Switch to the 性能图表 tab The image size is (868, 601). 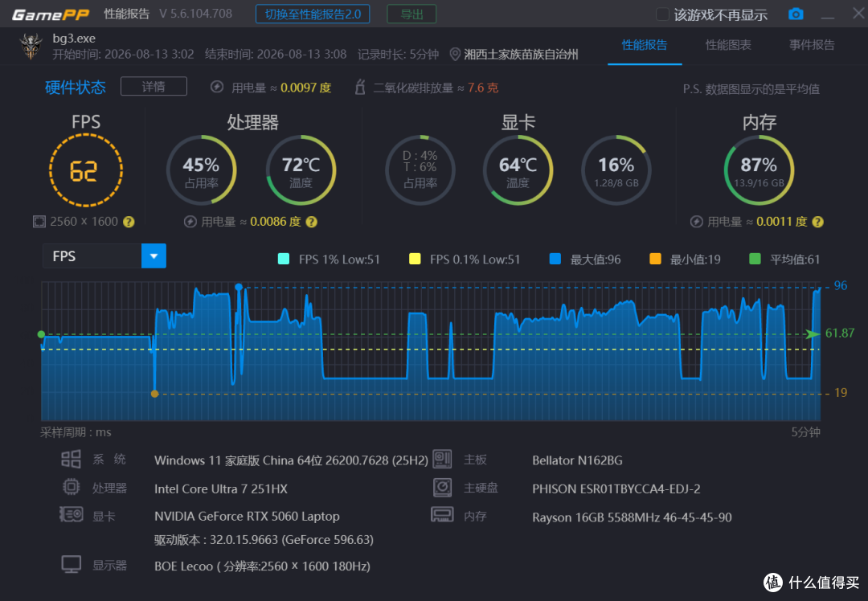pos(728,45)
